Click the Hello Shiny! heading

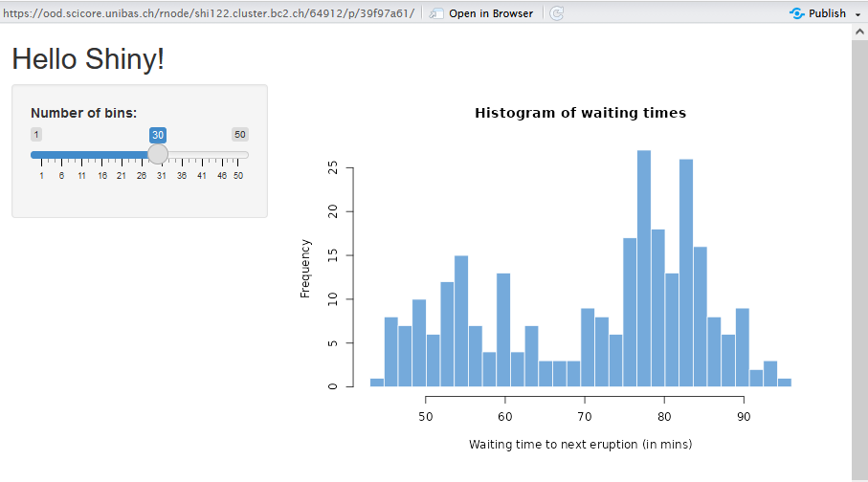point(88,58)
